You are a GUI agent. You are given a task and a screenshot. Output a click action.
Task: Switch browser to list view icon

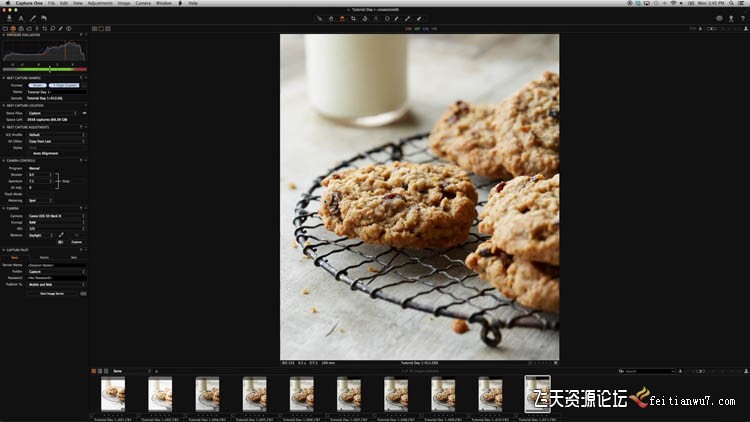(106, 371)
